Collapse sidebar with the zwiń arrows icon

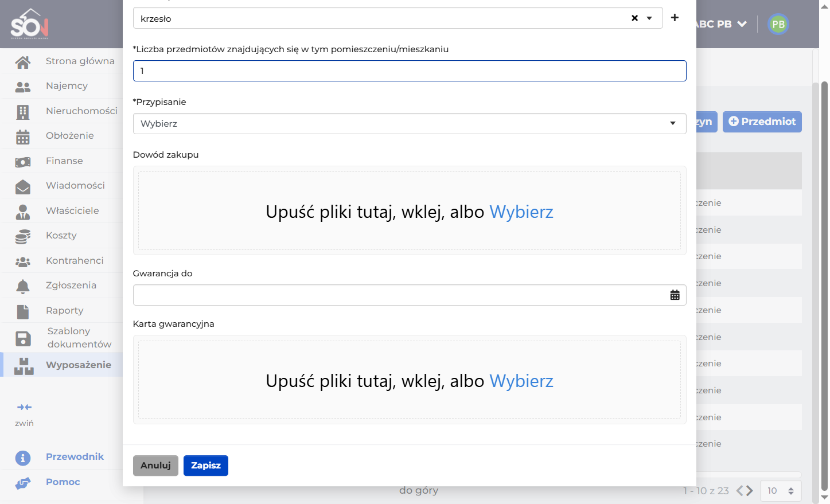click(24, 407)
